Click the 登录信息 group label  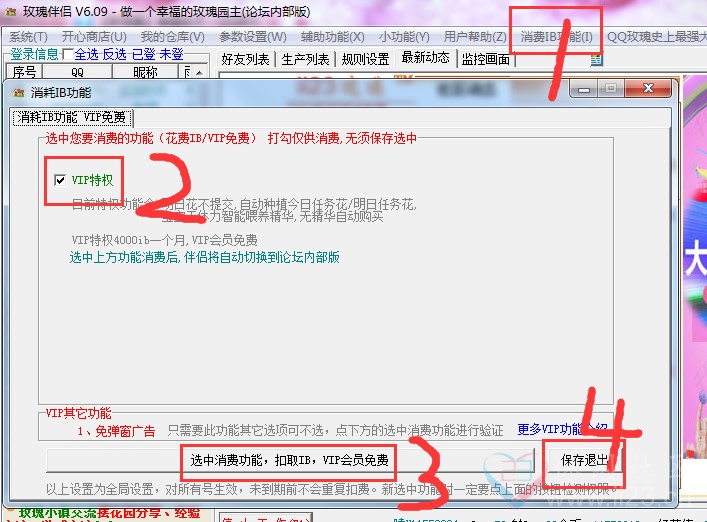34,54
